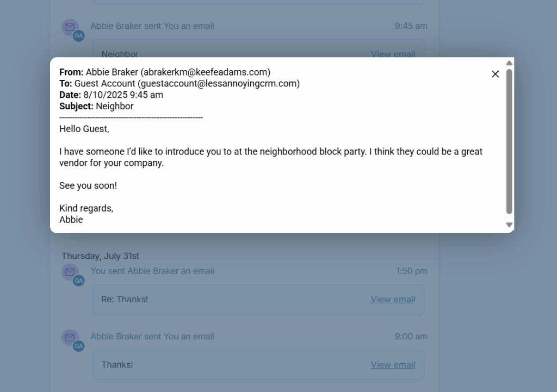Click GA avatar badge on 9:45 am entry
557x392 pixels.
point(79,36)
